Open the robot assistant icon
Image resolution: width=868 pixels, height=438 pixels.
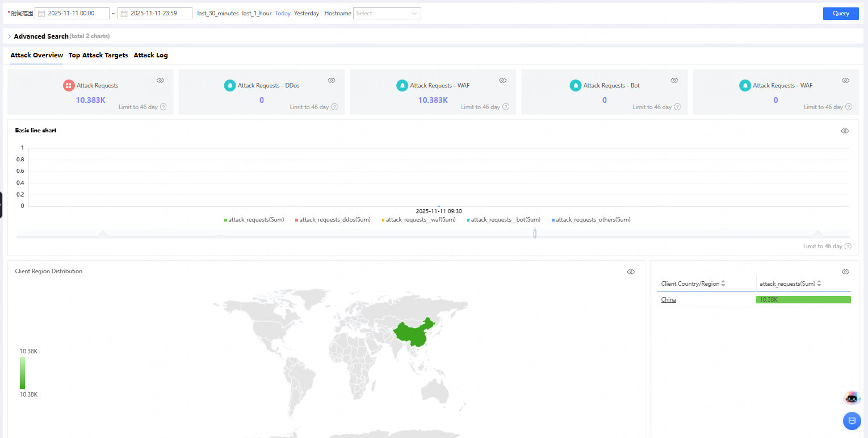click(x=852, y=398)
